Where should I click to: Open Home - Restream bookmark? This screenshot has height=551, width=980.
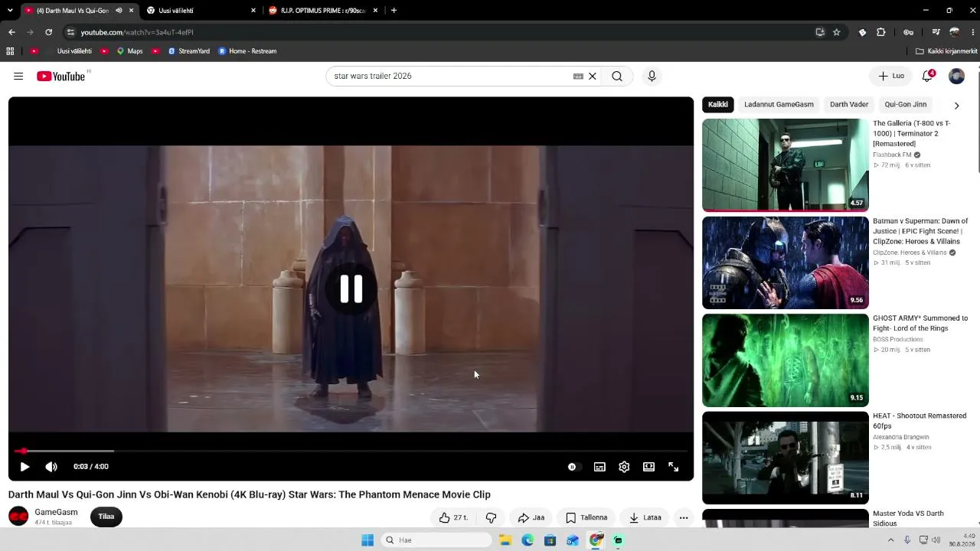[247, 51]
